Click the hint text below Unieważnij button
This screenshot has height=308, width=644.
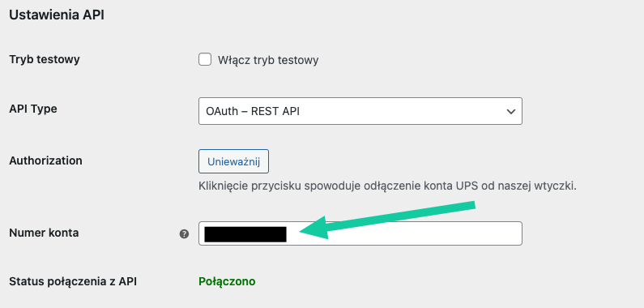coord(388,186)
